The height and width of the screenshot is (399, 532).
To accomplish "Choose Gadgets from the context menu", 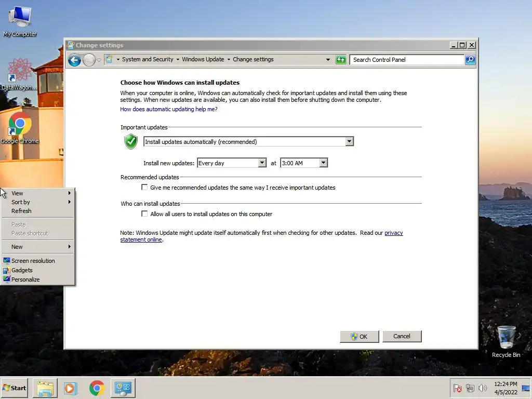I will tap(38, 270).
